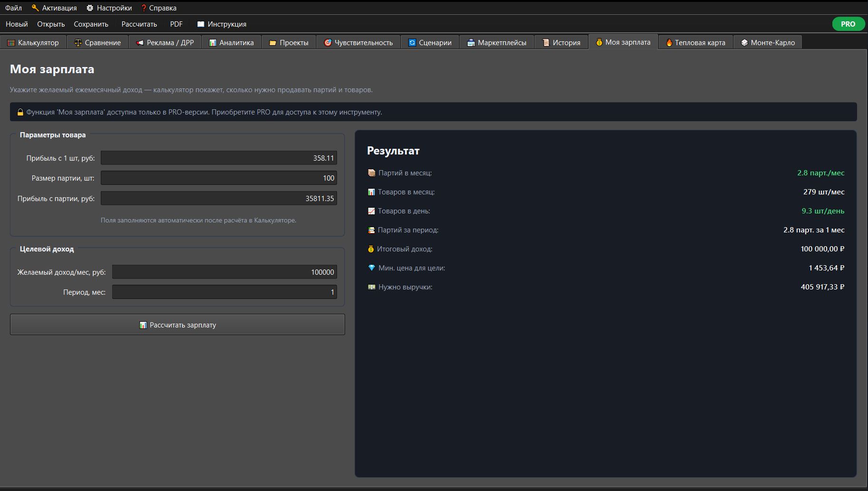
Task: Switch to the Сравнение tab
Action: [97, 42]
